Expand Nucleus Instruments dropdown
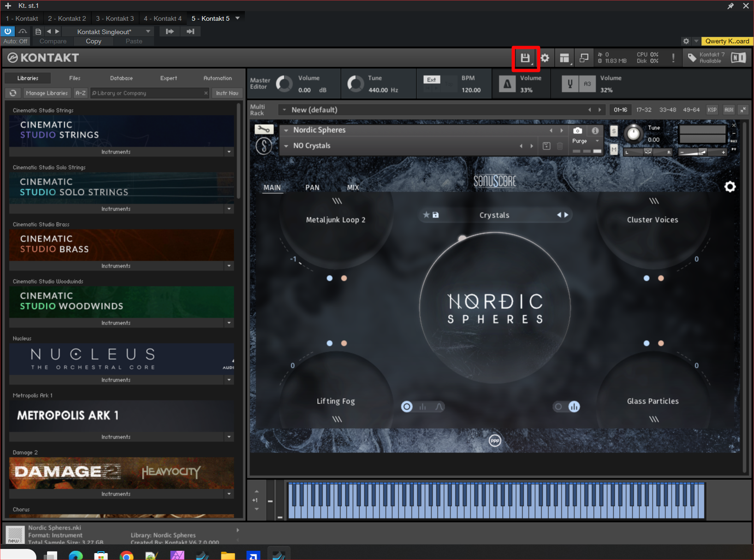754x560 pixels. (229, 380)
